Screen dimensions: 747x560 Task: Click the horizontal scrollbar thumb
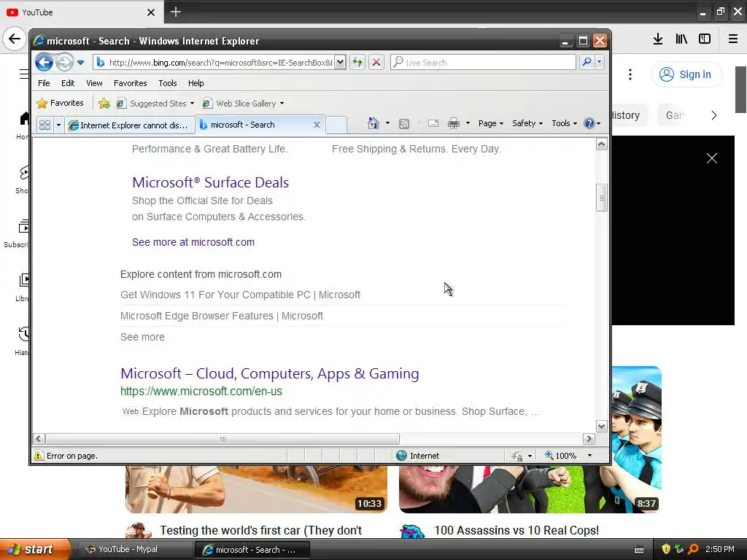pyautogui.click(x=222, y=438)
